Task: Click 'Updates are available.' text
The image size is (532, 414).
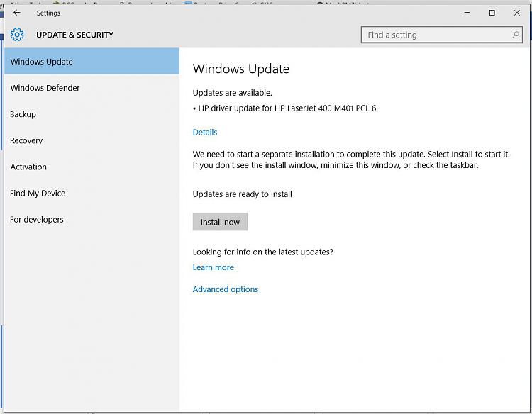Action: (x=233, y=93)
